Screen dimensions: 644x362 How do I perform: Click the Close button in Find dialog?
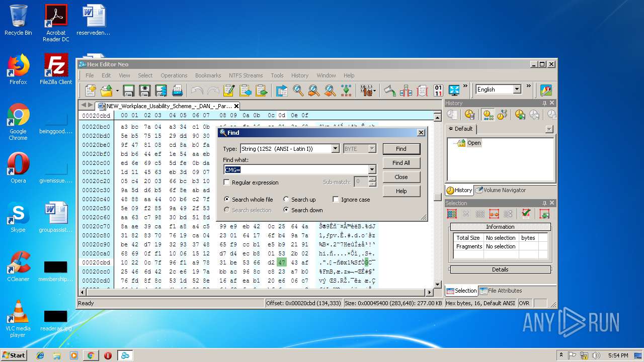(x=401, y=177)
